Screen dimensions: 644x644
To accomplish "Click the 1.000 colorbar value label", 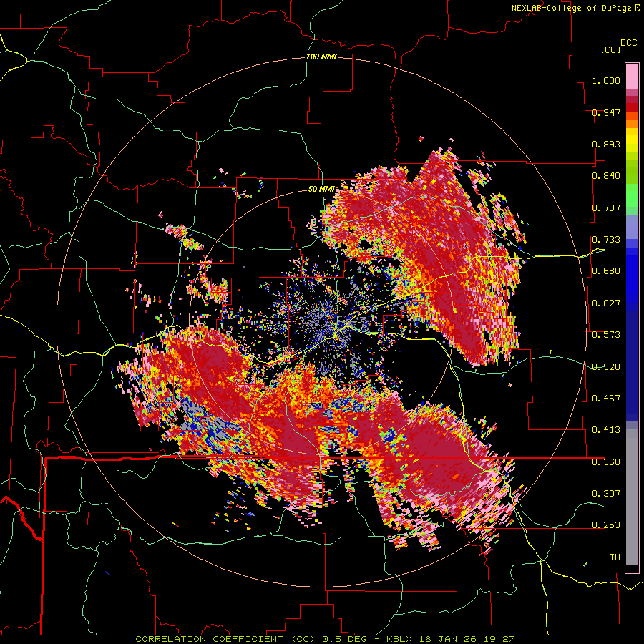I will [606, 80].
